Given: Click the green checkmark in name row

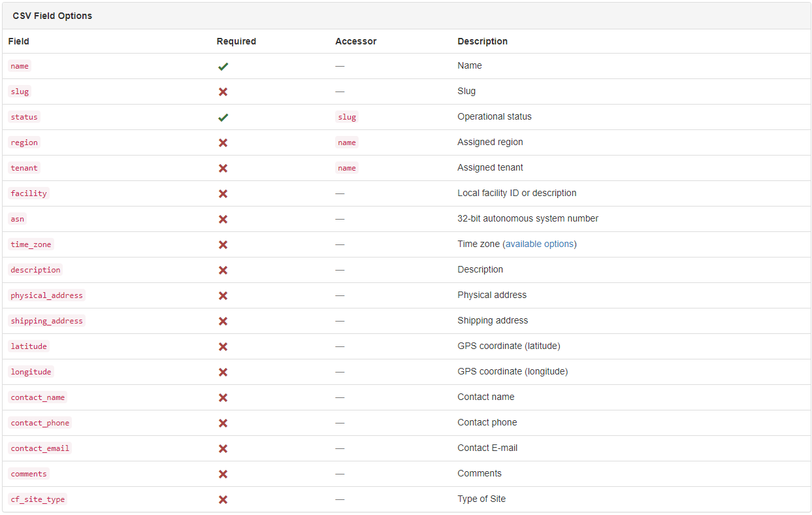Looking at the screenshot, I should pyautogui.click(x=223, y=67).
